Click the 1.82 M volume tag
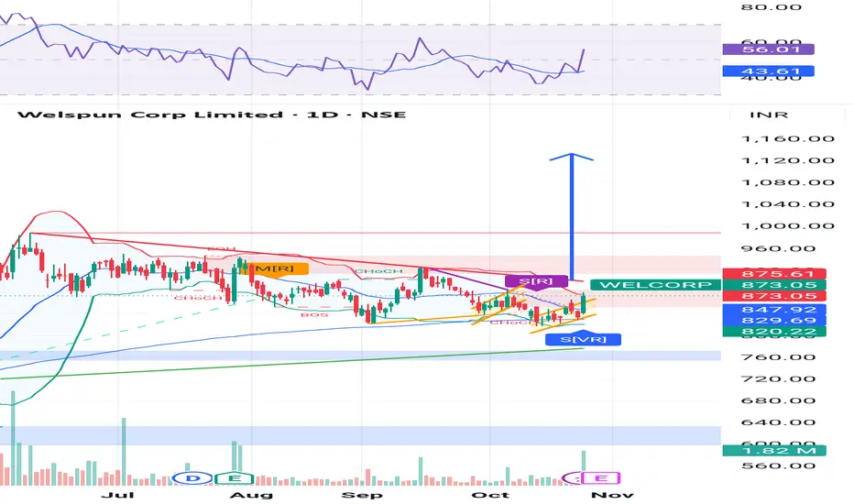This screenshot has height=504, width=854. click(774, 451)
